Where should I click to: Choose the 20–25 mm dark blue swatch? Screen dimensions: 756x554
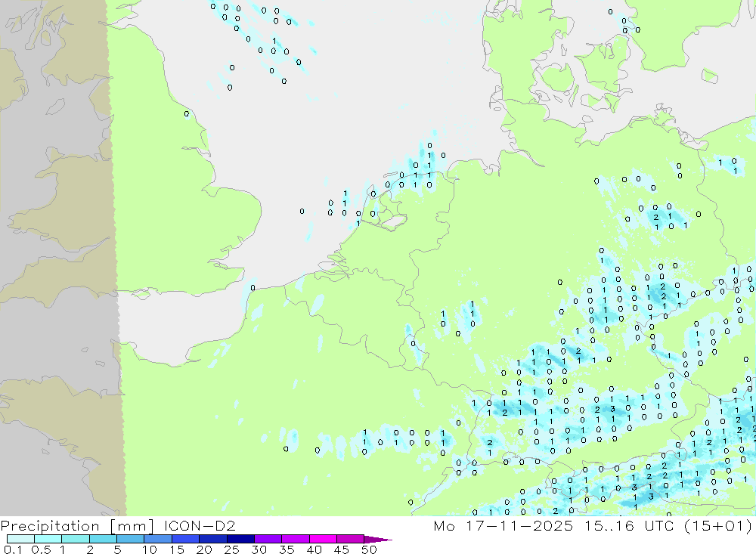(x=213, y=539)
